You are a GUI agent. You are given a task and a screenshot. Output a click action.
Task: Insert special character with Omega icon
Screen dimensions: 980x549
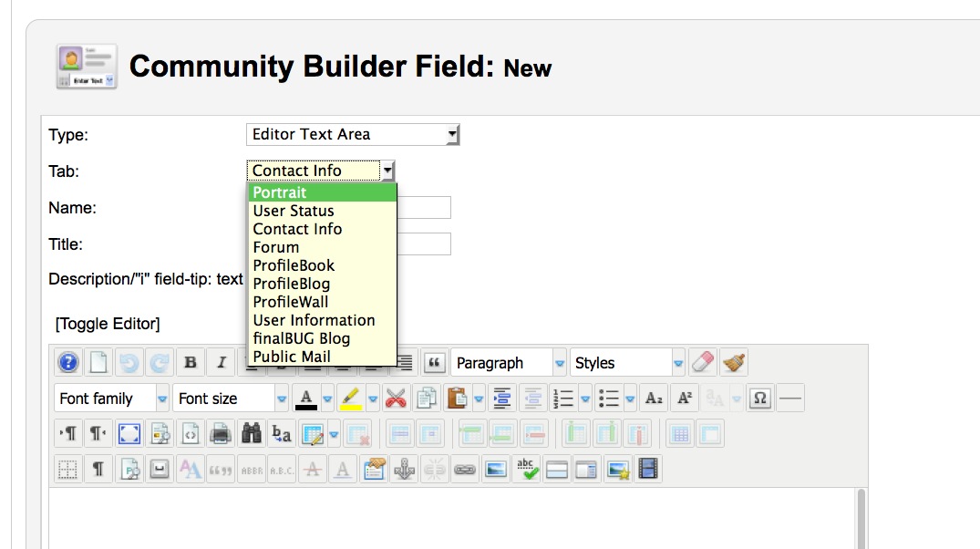pyautogui.click(x=760, y=399)
